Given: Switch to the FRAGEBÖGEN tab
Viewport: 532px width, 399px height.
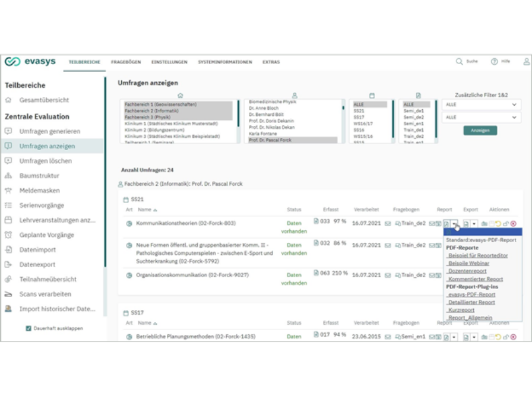Looking at the screenshot, I should click(126, 62).
